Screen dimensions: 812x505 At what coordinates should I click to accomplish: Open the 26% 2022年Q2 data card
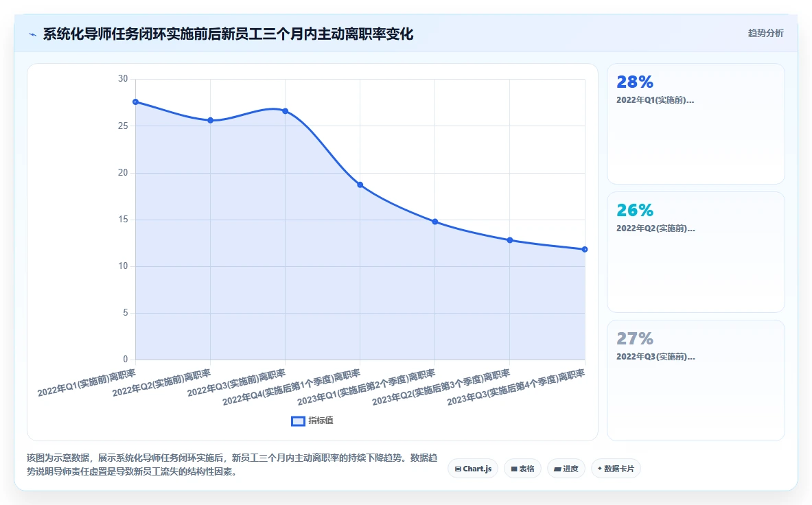(x=695, y=252)
